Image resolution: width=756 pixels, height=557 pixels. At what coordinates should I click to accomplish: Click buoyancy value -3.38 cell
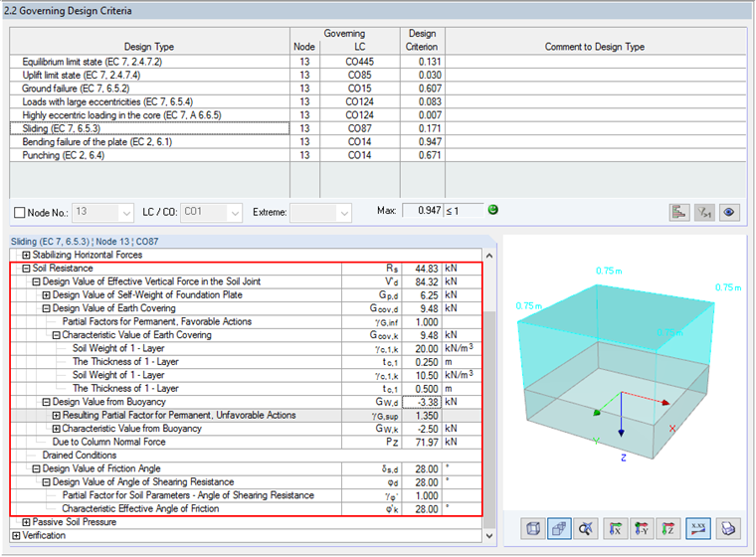(x=422, y=402)
